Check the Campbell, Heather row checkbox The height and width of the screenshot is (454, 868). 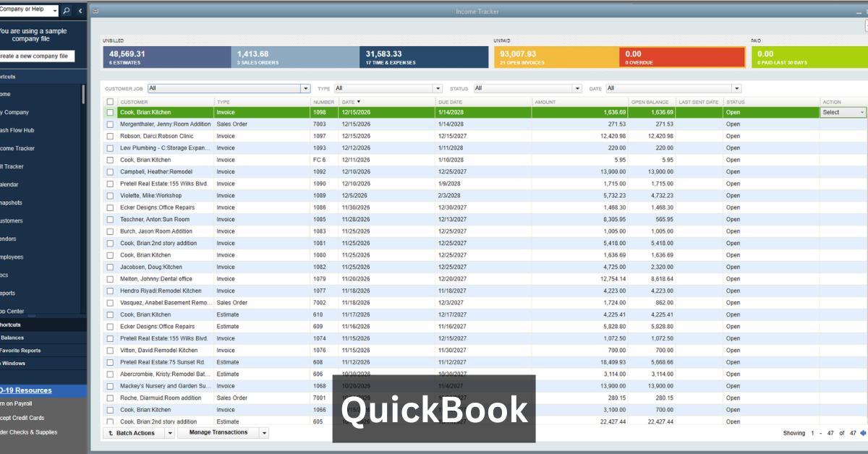(110, 172)
